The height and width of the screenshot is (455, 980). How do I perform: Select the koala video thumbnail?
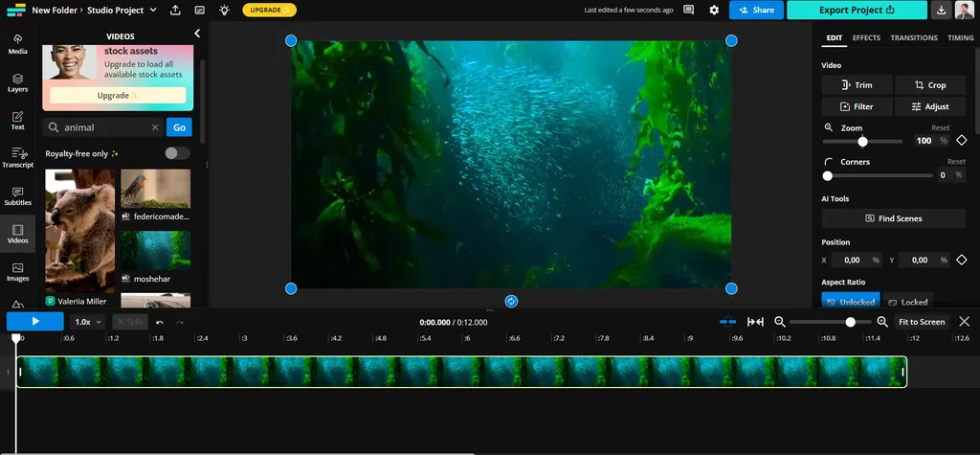pyautogui.click(x=80, y=231)
